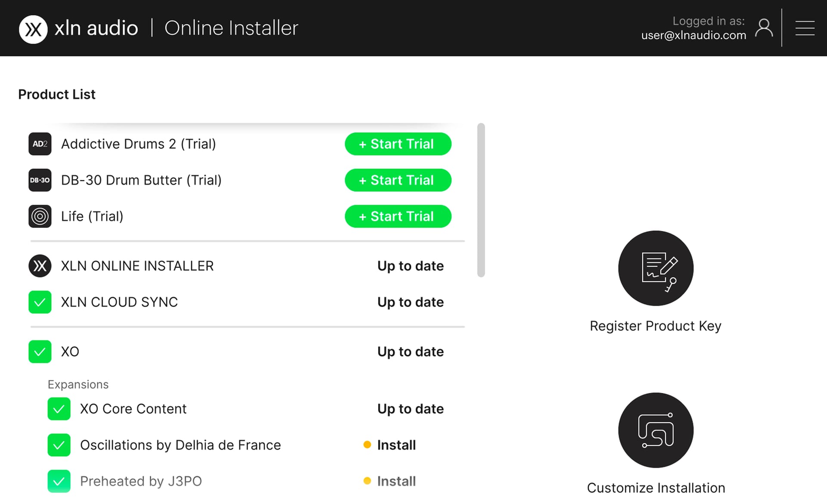This screenshot has width=827, height=504.
Task: Click the Product List heading
Action: point(57,94)
